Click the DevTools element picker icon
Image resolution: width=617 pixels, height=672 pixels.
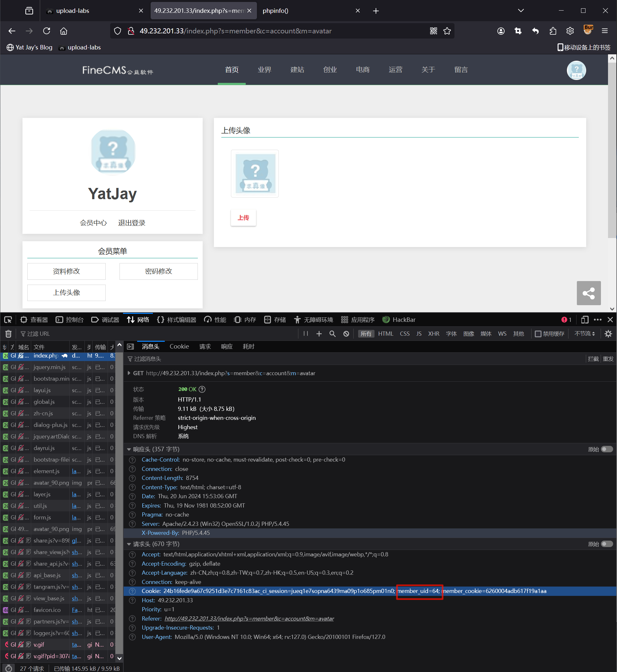pyautogui.click(x=8, y=320)
